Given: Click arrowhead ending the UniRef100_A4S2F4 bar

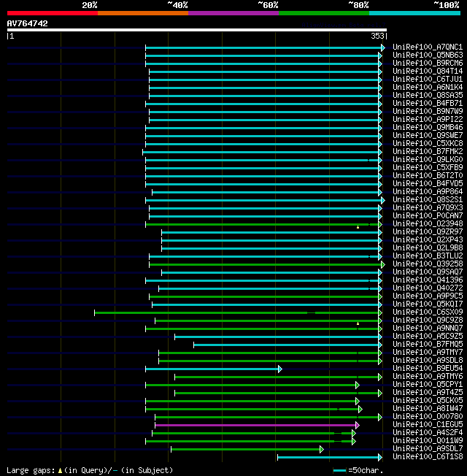Looking at the screenshot, I should pos(354,433).
